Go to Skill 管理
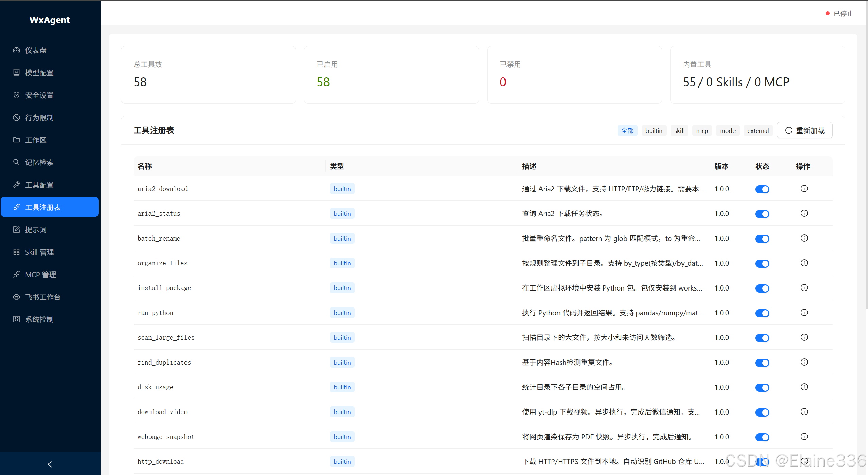The height and width of the screenshot is (475, 868). click(x=50, y=252)
